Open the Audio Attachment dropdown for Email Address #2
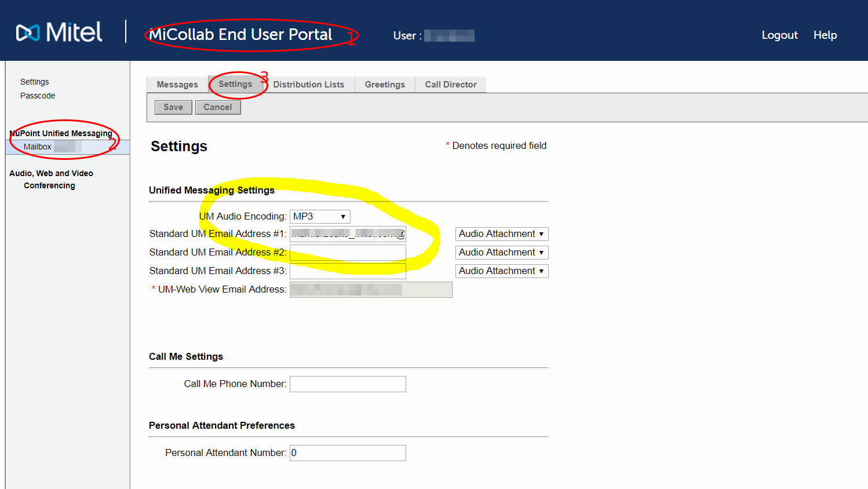Viewport: 868px width, 489px height. tap(501, 252)
